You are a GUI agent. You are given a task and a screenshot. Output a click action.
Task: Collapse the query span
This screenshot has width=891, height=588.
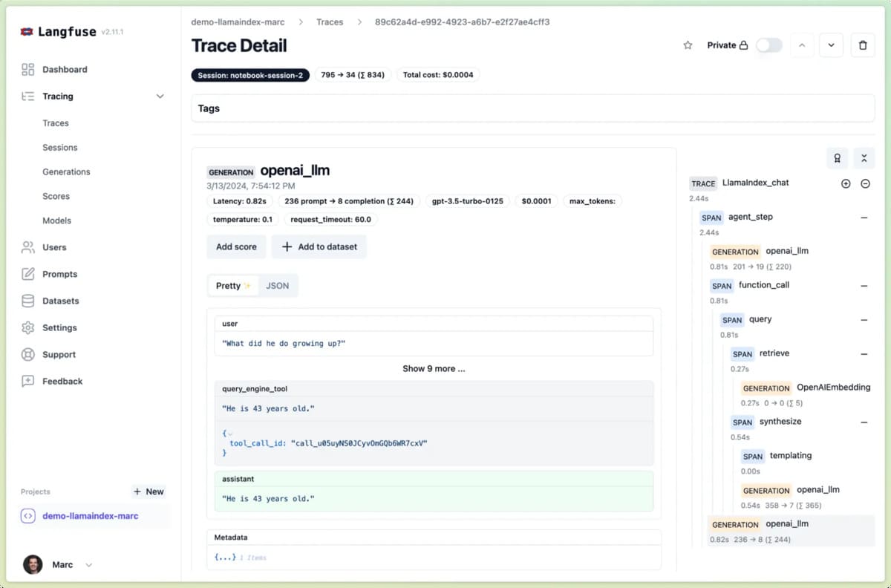pyautogui.click(x=864, y=320)
